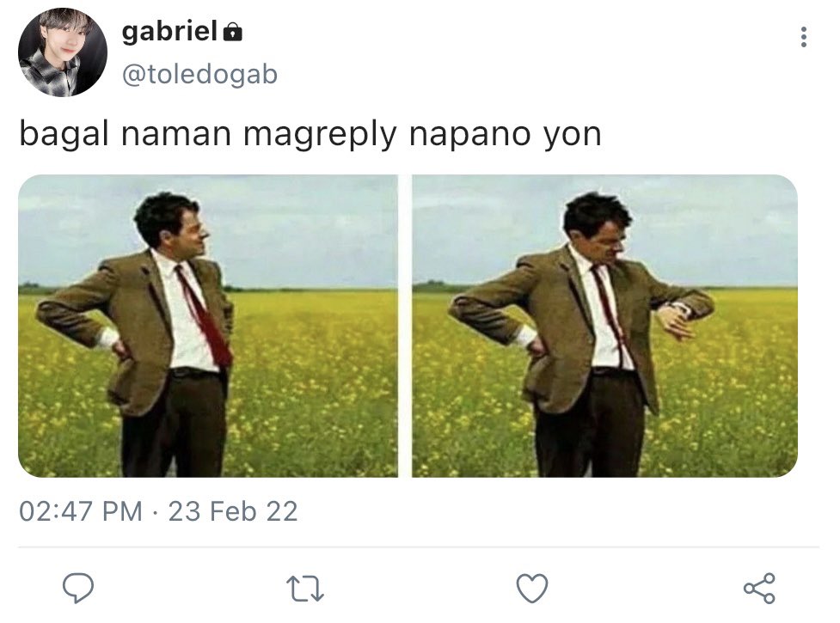
Task: Open gabriel's circular profile avatar
Action: 63,52
